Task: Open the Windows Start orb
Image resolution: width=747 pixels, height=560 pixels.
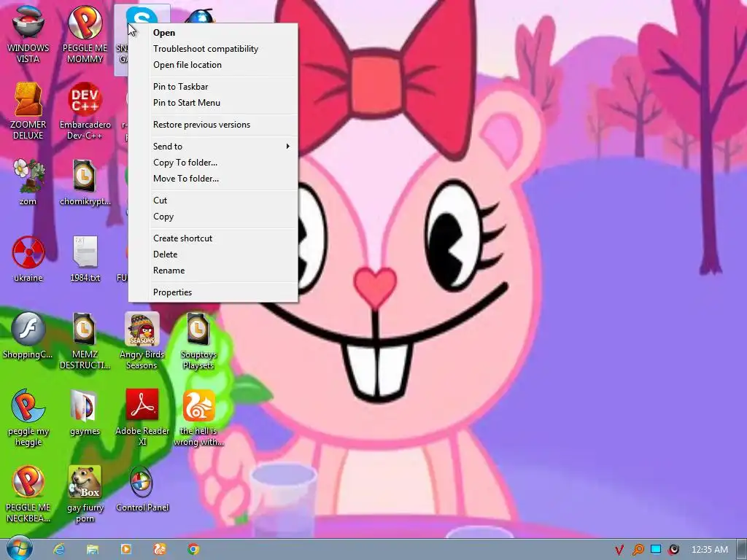Action: 19,548
